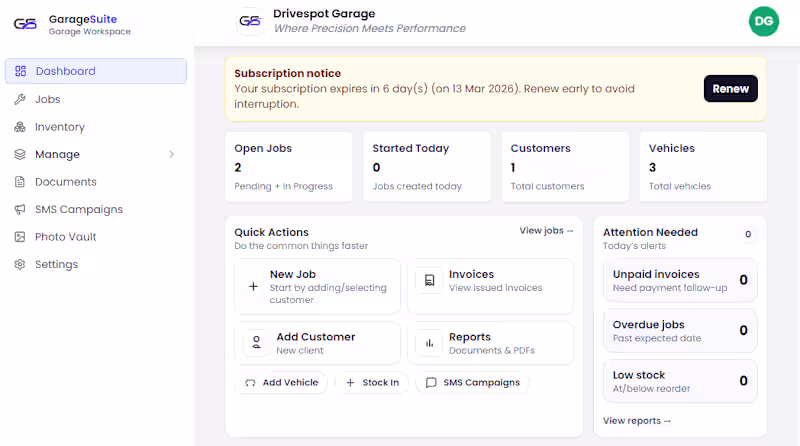Expand the Manage submenu chevron
This screenshot has height=446, width=800.
tap(171, 154)
